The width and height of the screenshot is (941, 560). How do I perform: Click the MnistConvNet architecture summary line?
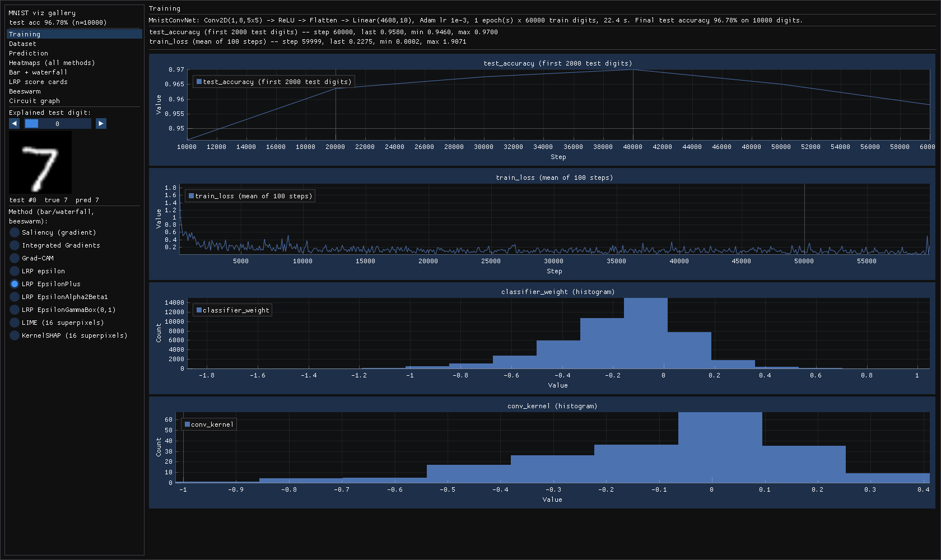click(476, 20)
